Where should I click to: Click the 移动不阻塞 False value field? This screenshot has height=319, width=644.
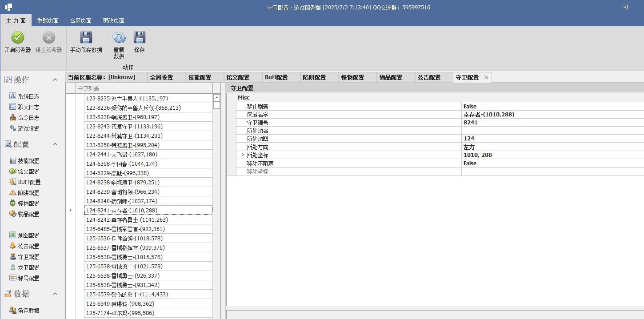[x=552, y=163]
